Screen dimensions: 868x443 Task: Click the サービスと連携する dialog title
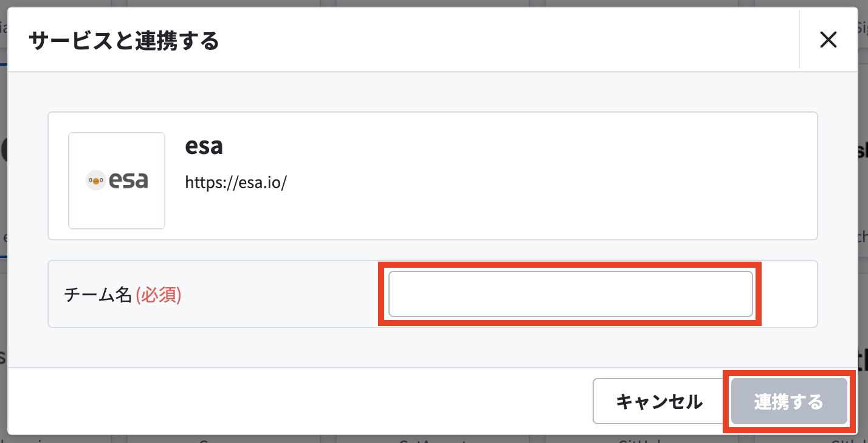coord(124,41)
